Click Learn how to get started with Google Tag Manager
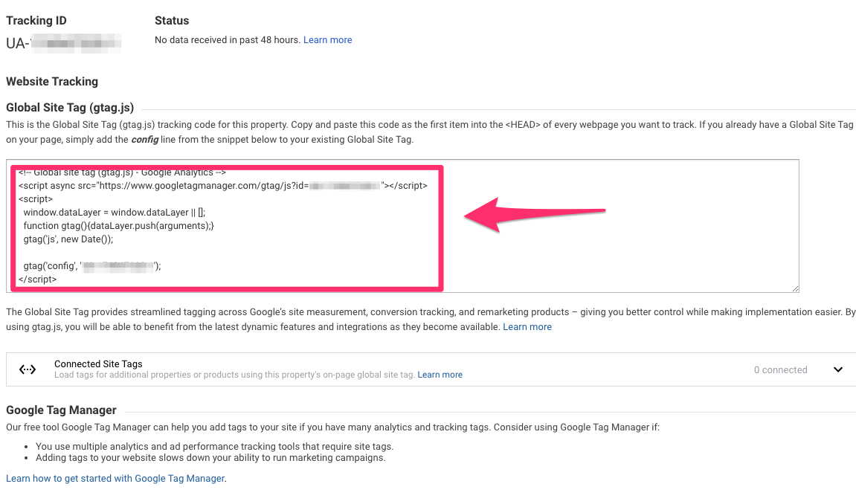The width and height of the screenshot is (856, 504). click(x=115, y=478)
